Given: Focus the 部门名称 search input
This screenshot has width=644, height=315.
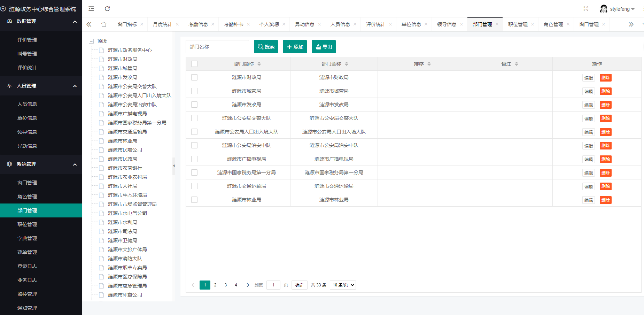Looking at the screenshot, I should click(x=217, y=47).
